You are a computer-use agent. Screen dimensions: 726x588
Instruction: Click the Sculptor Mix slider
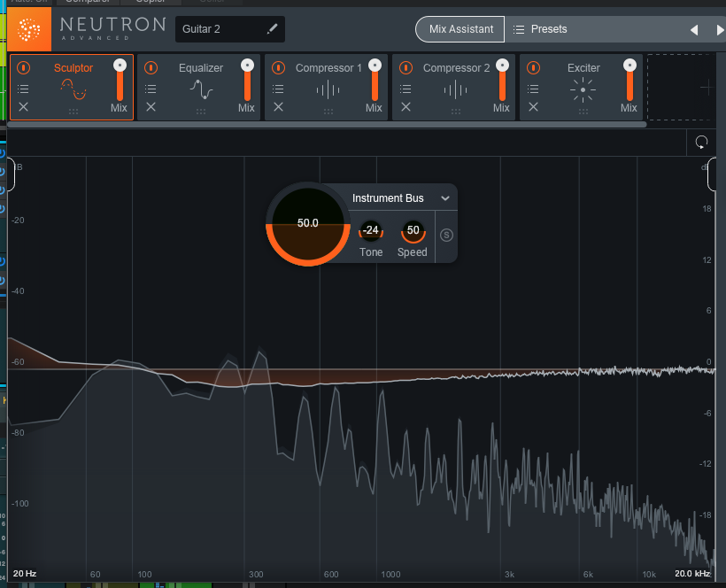[120, 80]
